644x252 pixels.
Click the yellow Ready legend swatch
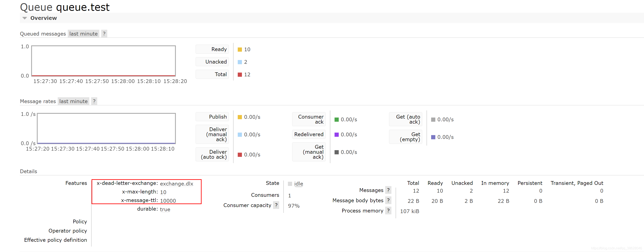[240, 50]
